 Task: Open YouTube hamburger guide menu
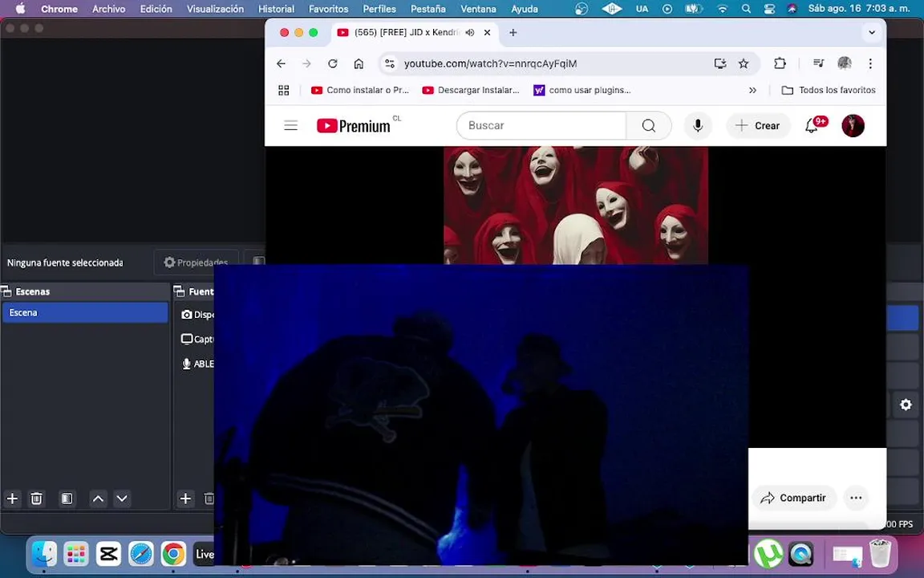tap(290, 125)
